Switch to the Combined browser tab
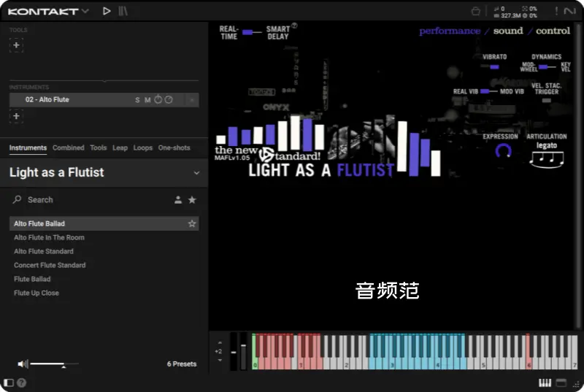The image size is (584, 392). [x=69, y=147]
